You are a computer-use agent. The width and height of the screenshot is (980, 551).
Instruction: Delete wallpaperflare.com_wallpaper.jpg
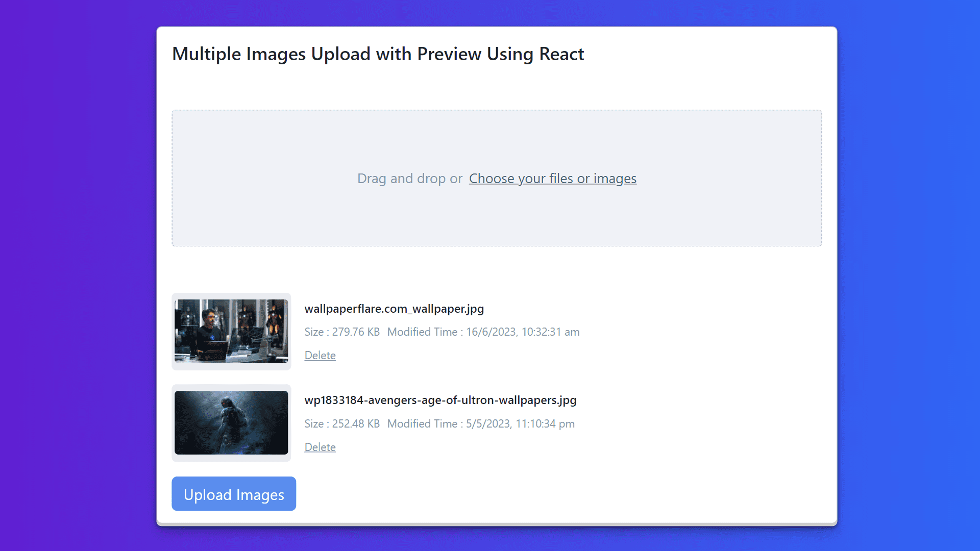(x=320, y=355)
